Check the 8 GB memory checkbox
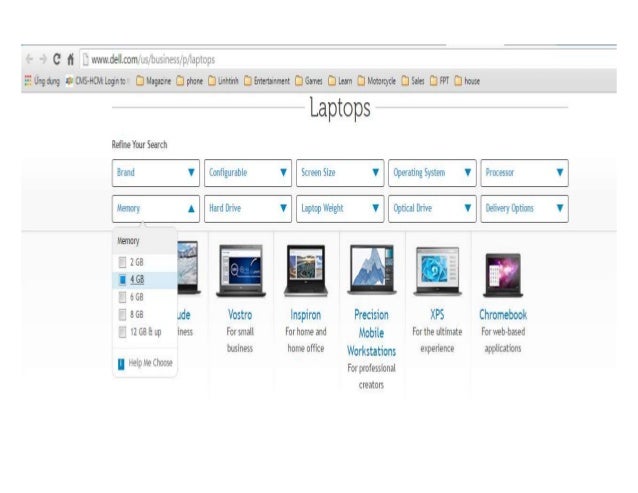The image size is (638, 493). pyautogui.click(x=122, y=314)
